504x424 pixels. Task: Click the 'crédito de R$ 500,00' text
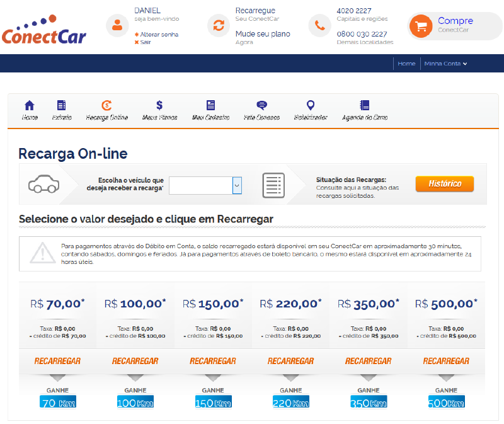pos(448,336)
